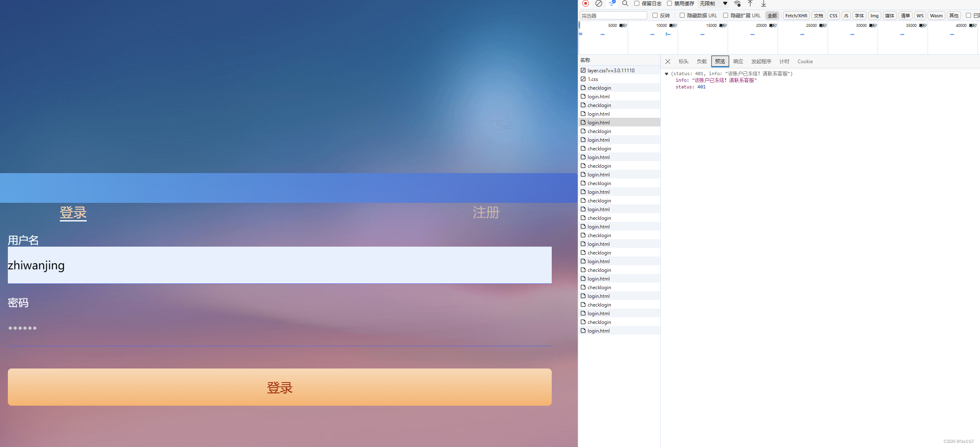Switch to the 响应 tab
Screen dimensions: 980x447
tap(738, 62)
